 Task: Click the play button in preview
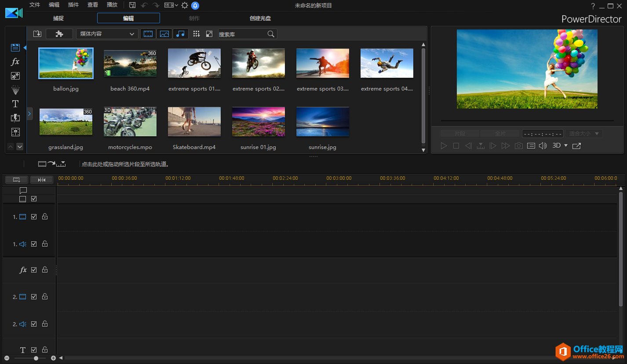[444, 146]
